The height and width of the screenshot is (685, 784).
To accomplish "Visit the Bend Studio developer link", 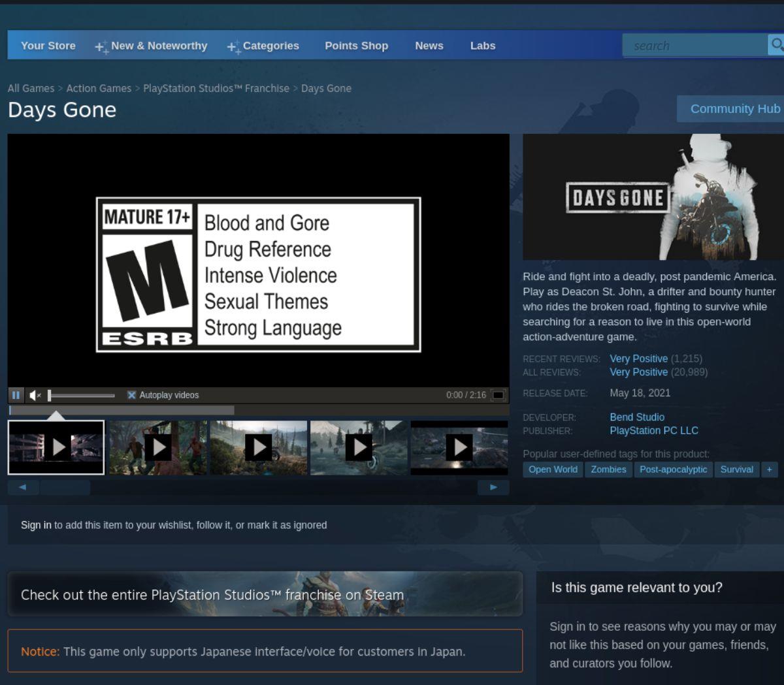I will pos(637,417).
